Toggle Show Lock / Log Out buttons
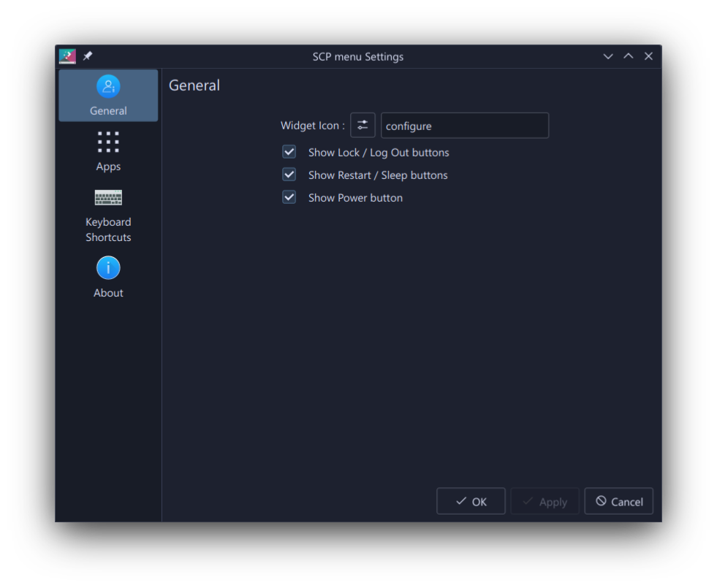The width and height of the screenshot is (717, 588). click(289, 152)
